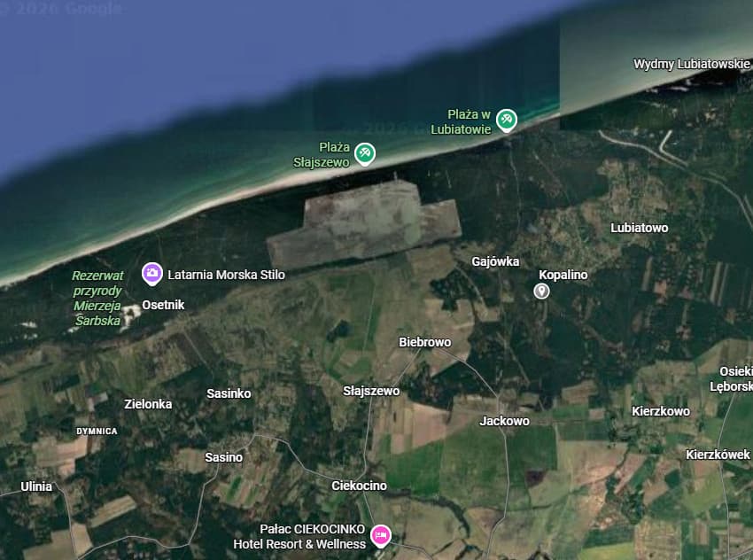Click the Plaża w Lubiatowie label
The image size is (753, 560).
click(x=461, y=121)
